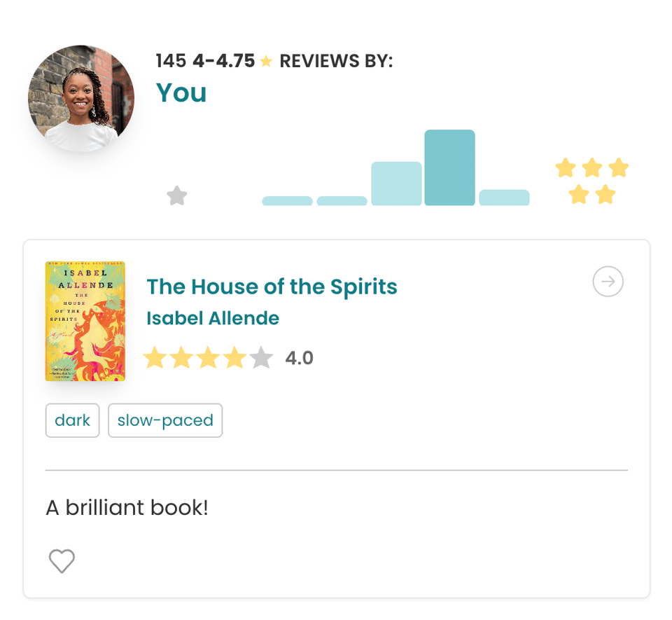
Task: Click the yellow star next to review count
Action: point(266,62)
